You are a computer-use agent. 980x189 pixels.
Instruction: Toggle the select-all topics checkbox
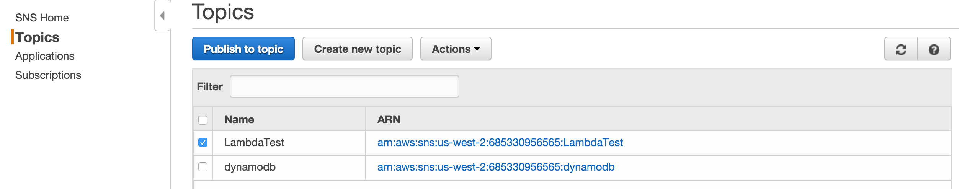(x=203, y=120)
